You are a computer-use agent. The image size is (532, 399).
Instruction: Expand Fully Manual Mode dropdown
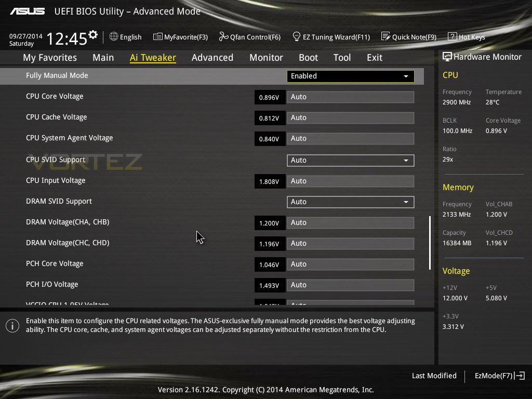click(351, 76)
